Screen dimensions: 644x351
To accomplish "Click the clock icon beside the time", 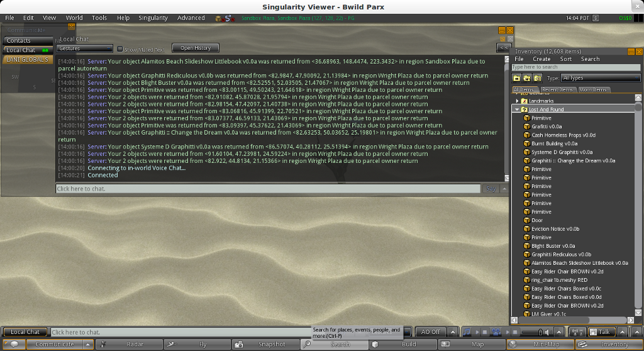I will (x=596, y=18).
